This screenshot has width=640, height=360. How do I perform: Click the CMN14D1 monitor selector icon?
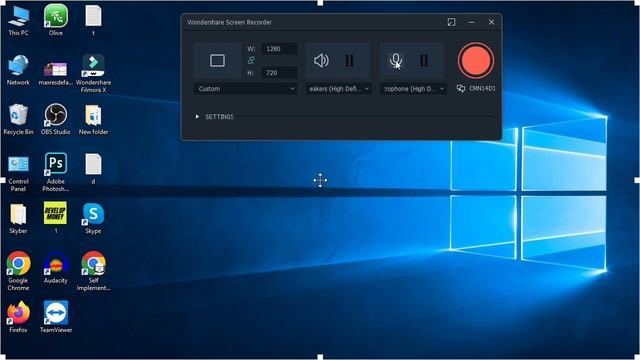[x=461, y=89]
